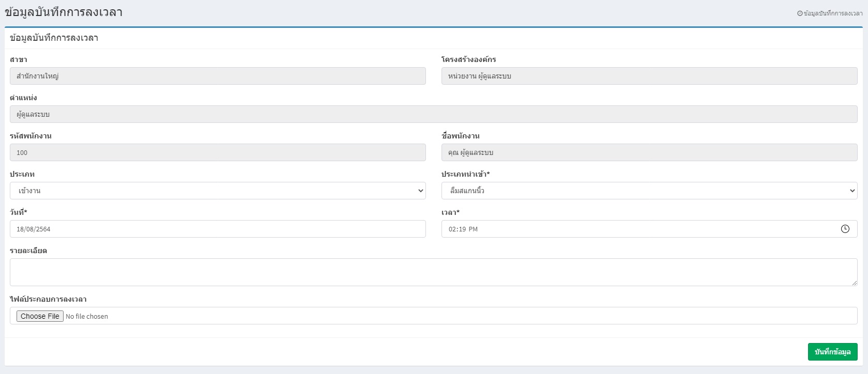The width and height of the screenshot is (868, 374).
Task: Click the เวลา field showing 02:19 PM
Action: [x=649, y=229]
